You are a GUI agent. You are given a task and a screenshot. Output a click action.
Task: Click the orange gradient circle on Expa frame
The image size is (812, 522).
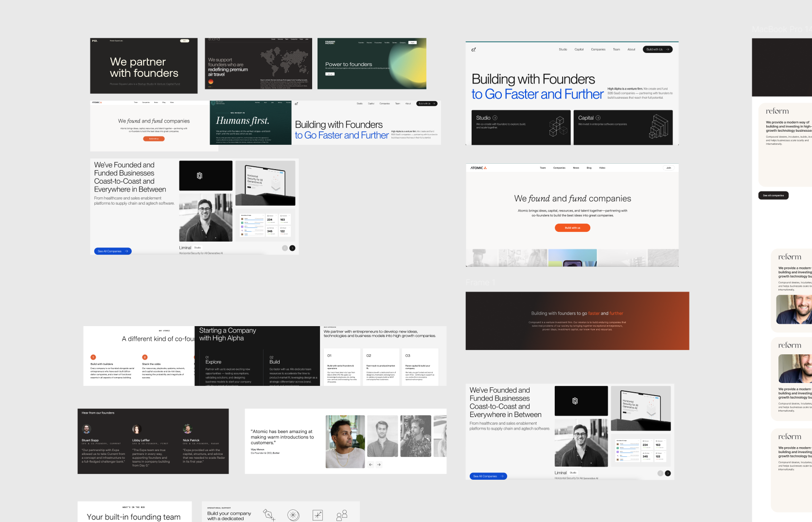(x=211, y=82)
